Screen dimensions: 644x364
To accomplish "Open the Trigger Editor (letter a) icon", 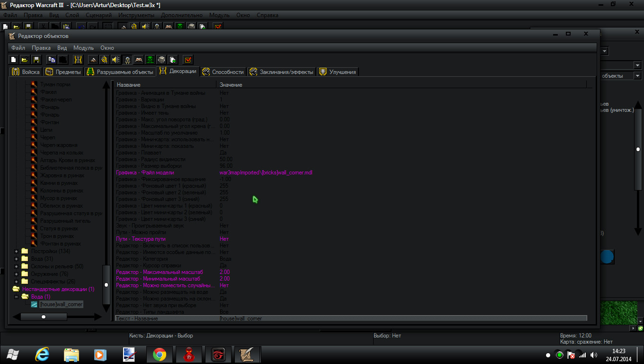I will (104, 60).
